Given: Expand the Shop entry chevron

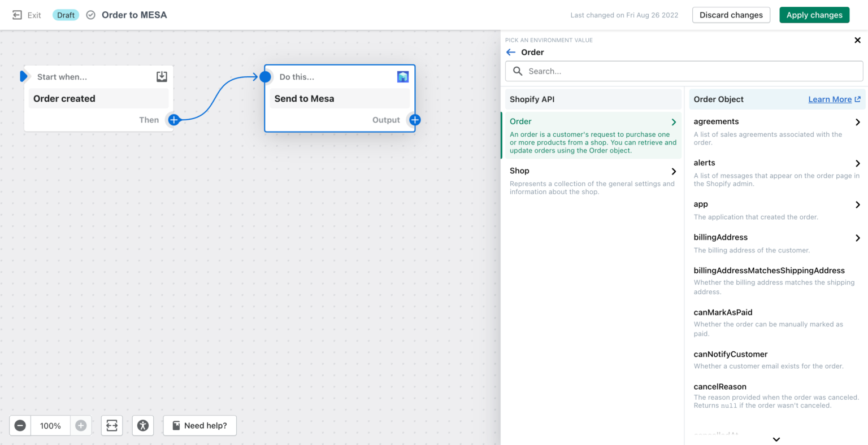Looking at the screenshot, I should tap(674, 171).
